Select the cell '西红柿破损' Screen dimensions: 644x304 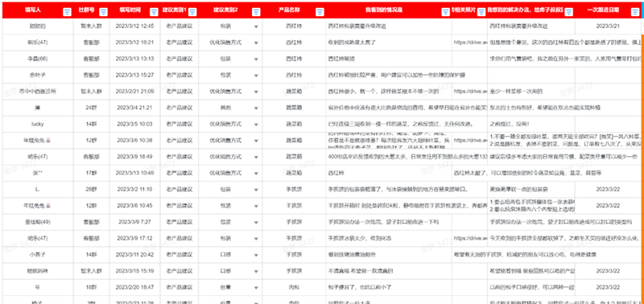[389, 59]
